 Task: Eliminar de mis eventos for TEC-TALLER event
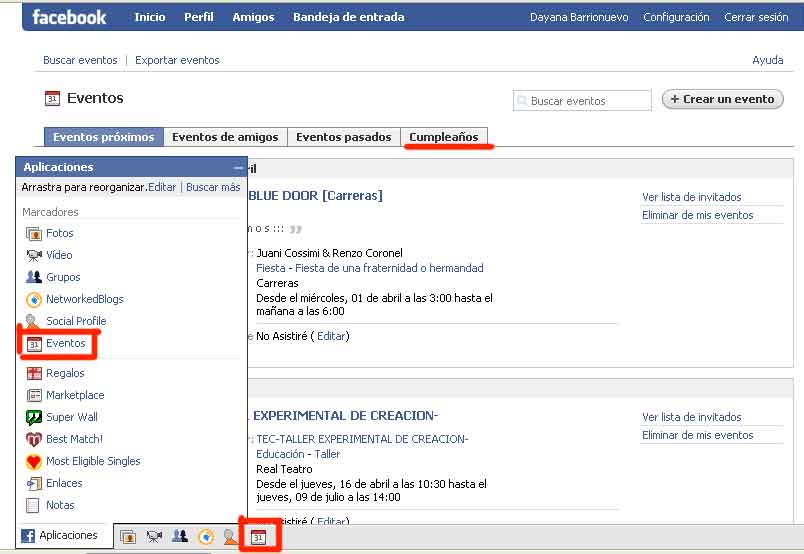coord(697,435)
